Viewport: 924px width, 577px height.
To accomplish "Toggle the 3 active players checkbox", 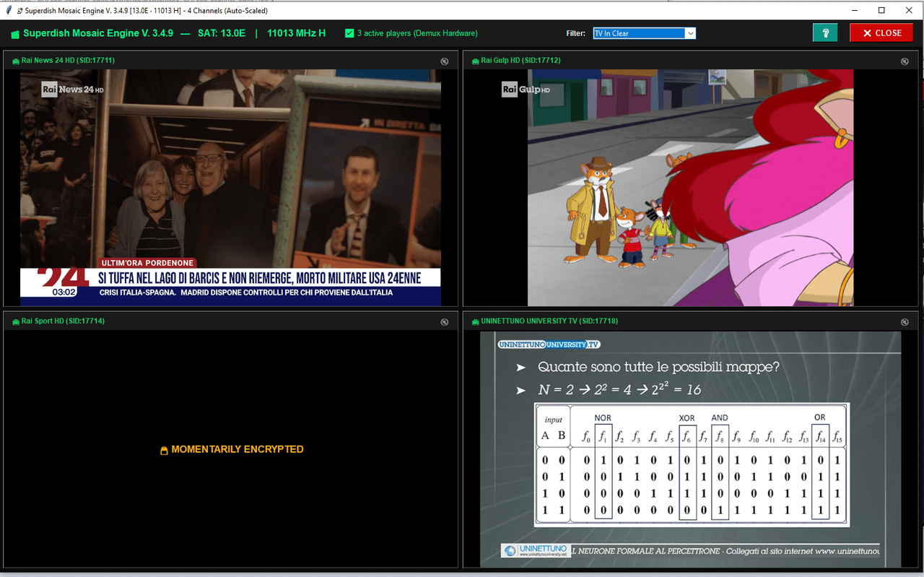I will click(349, 33).
